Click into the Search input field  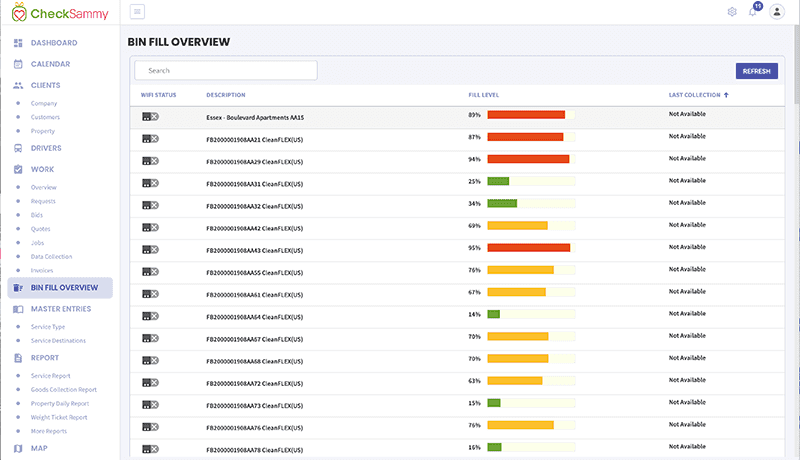pyautogui.click(x=225, y=71)
